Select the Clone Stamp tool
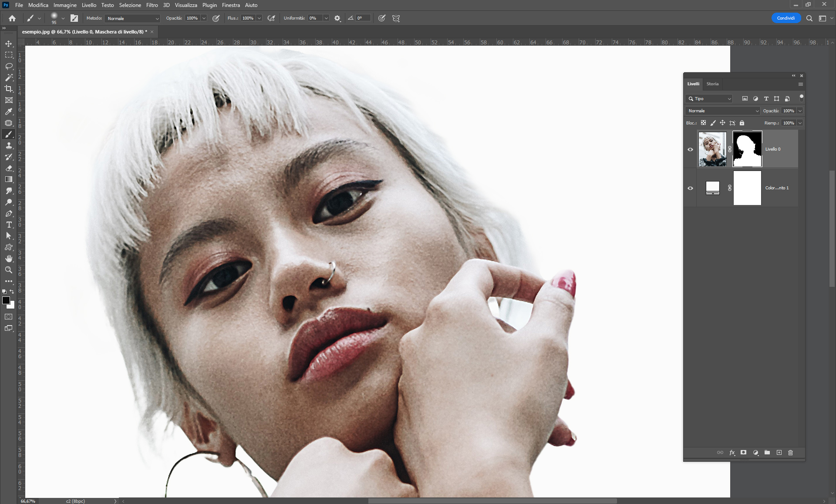 (x=9, y=145)
